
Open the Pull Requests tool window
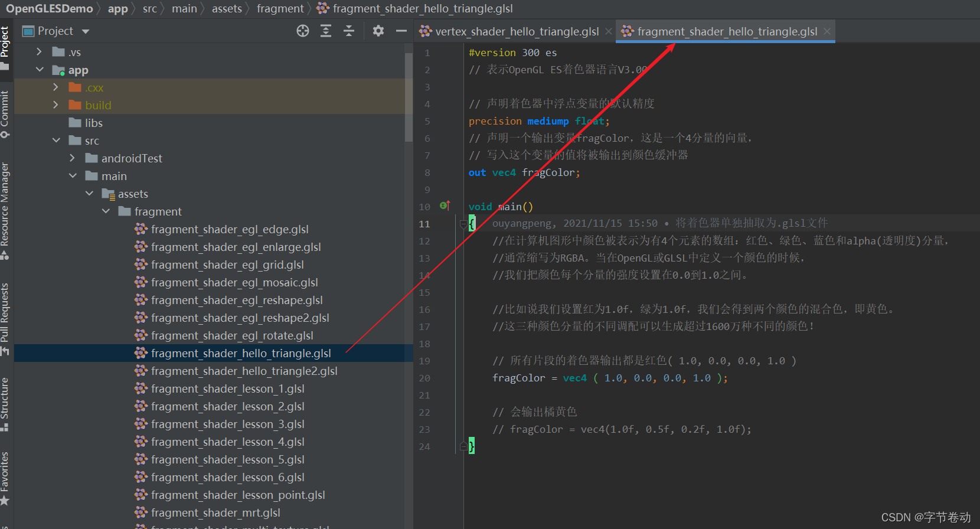tap(5, 319)
